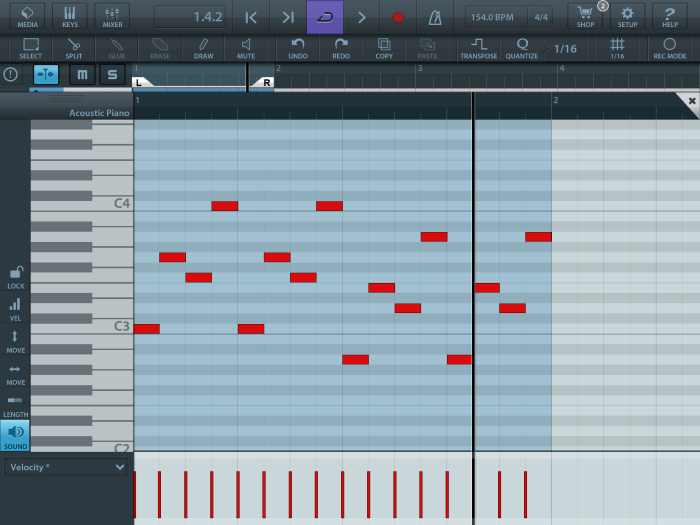The image size is (700, 525).
Task: Activate the Erase tool
Action: (x=160, y=48)
